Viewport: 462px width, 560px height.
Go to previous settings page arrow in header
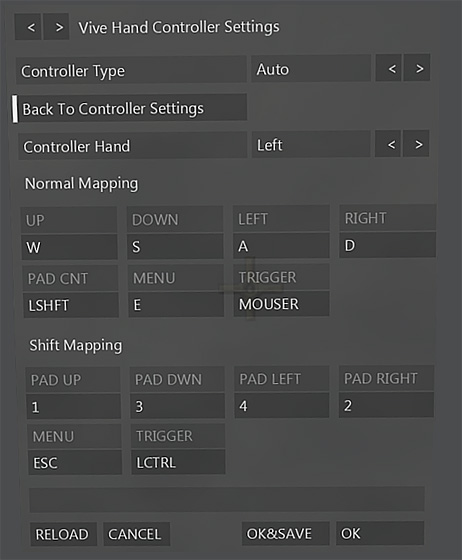[28, 27]
